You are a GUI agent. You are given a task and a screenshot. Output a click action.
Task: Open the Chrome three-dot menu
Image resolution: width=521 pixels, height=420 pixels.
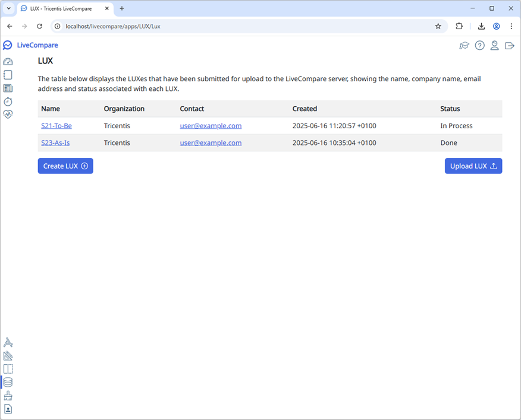tap(511, 26)
